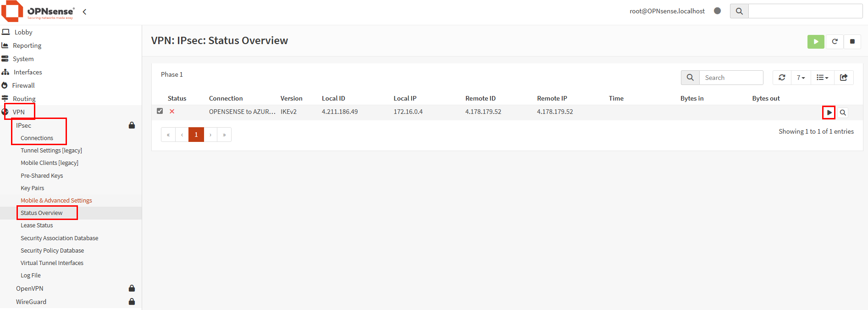Stop the IPsec service
This screenshot has height=310, width=868.
[x=852, y=41]
